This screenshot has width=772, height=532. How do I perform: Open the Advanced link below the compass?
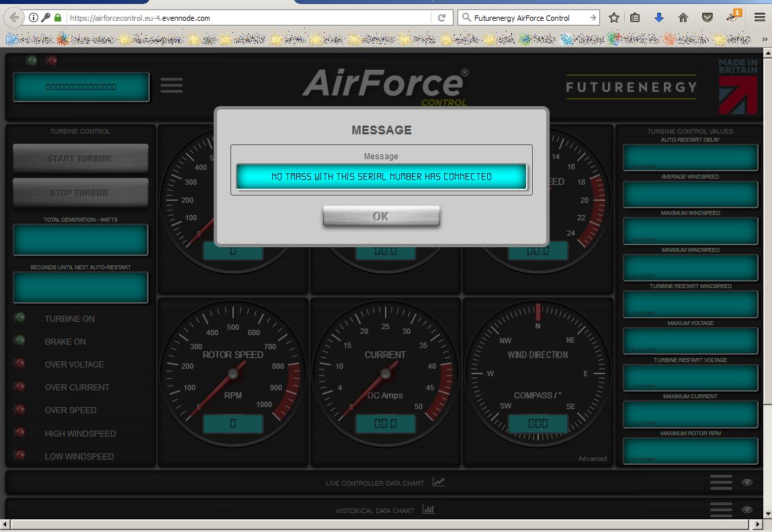593,459
